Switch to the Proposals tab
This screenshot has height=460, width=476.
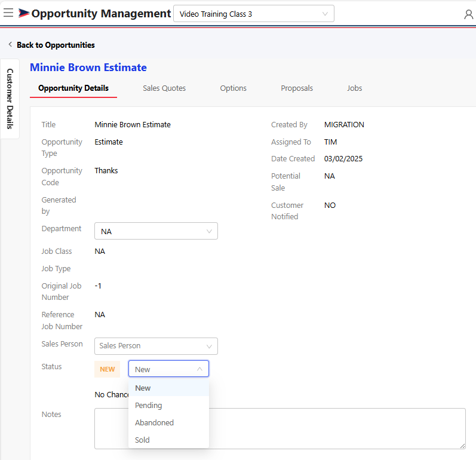(297, 88)
